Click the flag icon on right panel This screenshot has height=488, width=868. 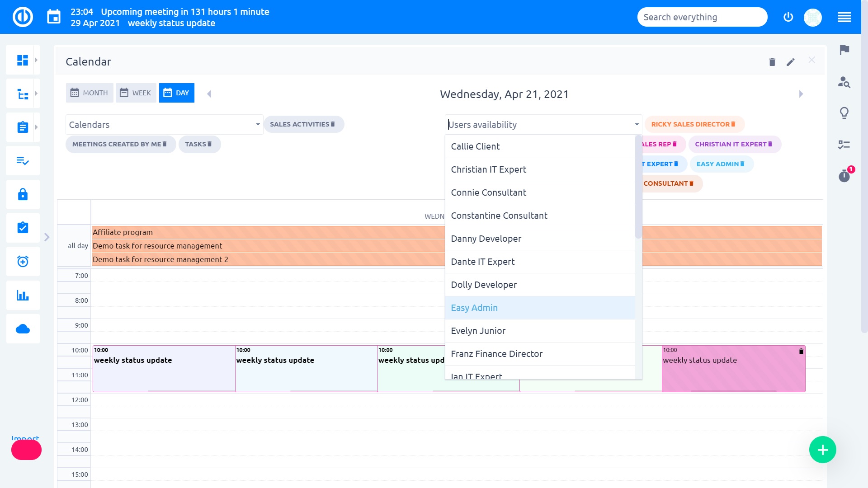pos(844,50)
